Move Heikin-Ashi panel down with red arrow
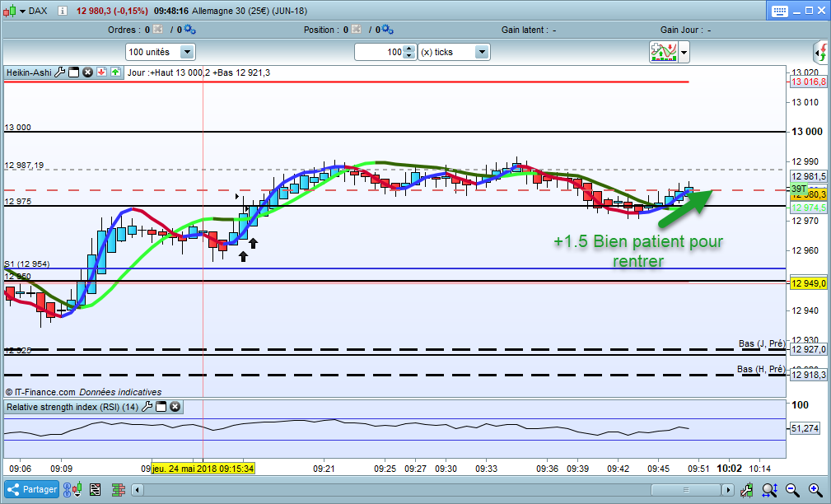Viewport: 831px width, 504px height. (102, 72)
